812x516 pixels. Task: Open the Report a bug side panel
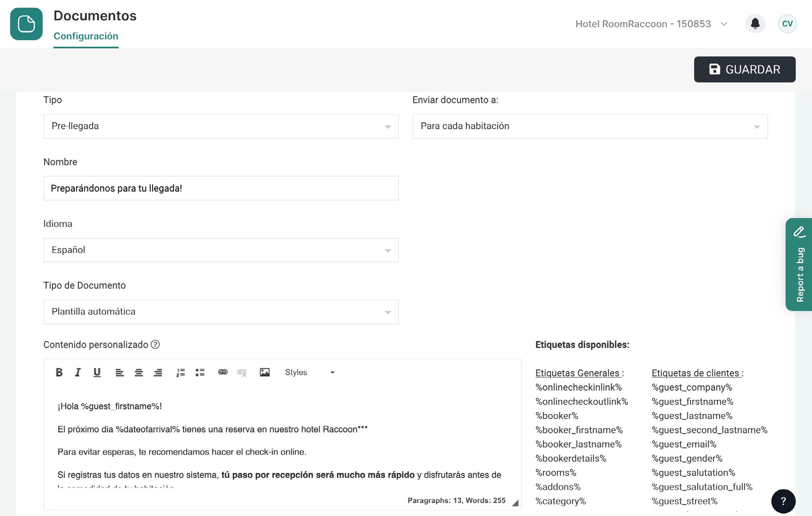click(799, 264)
